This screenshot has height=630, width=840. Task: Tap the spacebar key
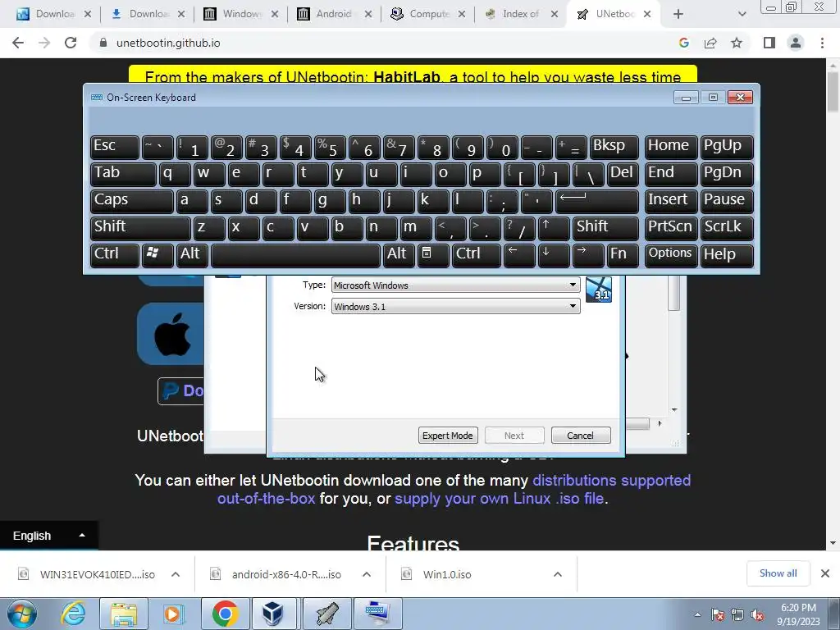[295, 254]
